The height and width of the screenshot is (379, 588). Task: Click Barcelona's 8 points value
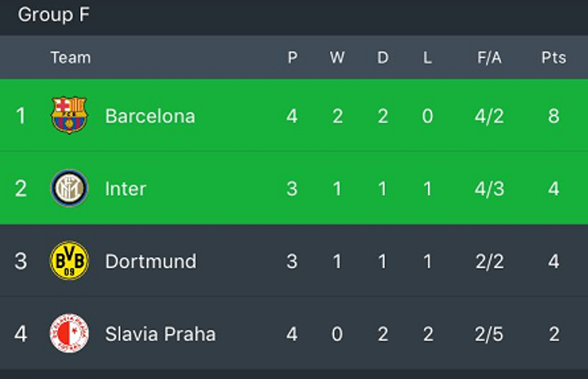[x=554, y=116]
